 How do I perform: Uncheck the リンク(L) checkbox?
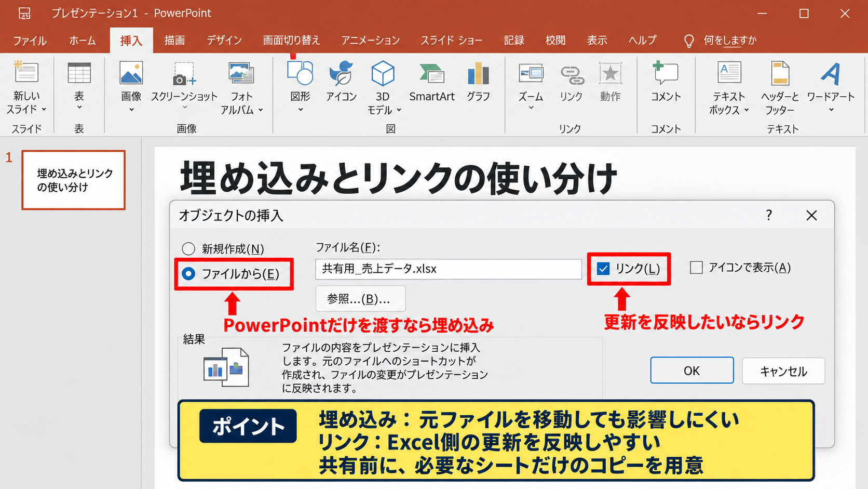point(603,269)
